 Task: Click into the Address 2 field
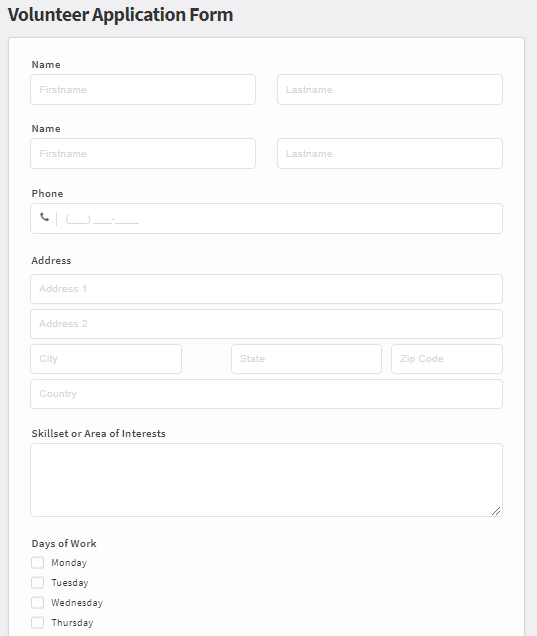click(x=266, y=324)
